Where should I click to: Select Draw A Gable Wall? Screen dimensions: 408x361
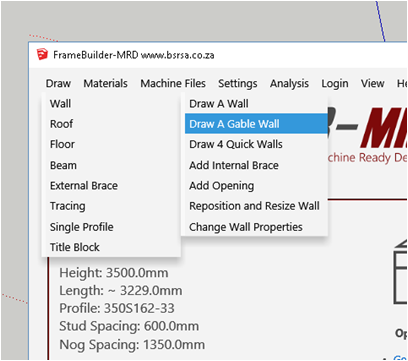[x=256, y=124]
